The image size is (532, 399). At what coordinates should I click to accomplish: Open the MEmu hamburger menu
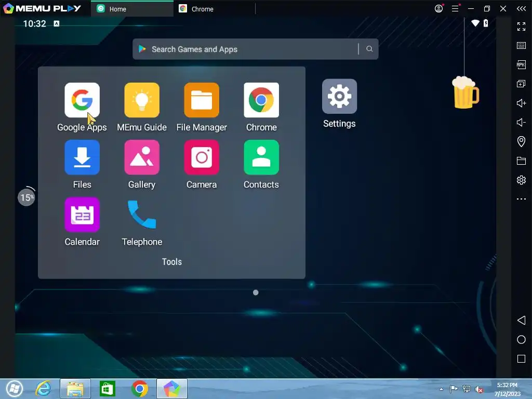point(455,8)
